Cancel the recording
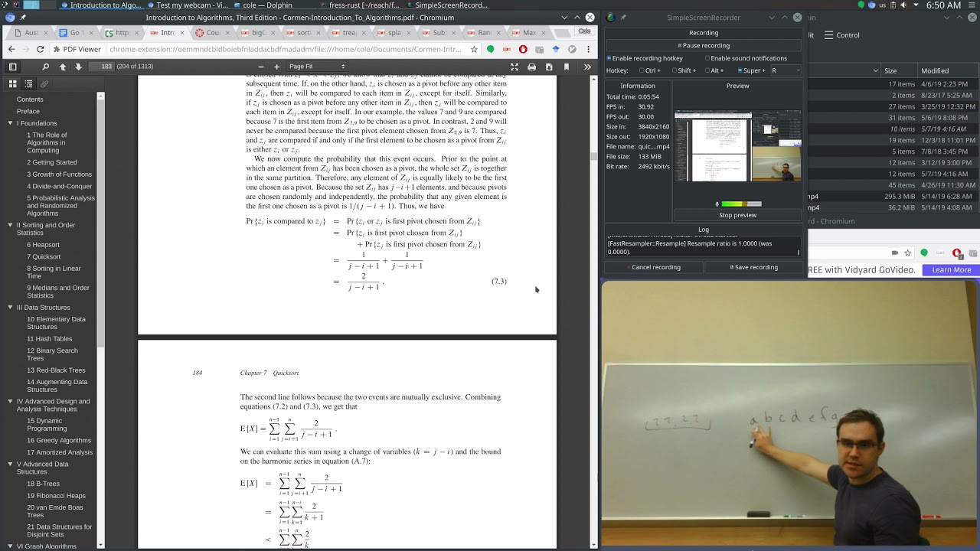Image resolution: width=980 pixels, height=551 pixels. coord(654,267)
